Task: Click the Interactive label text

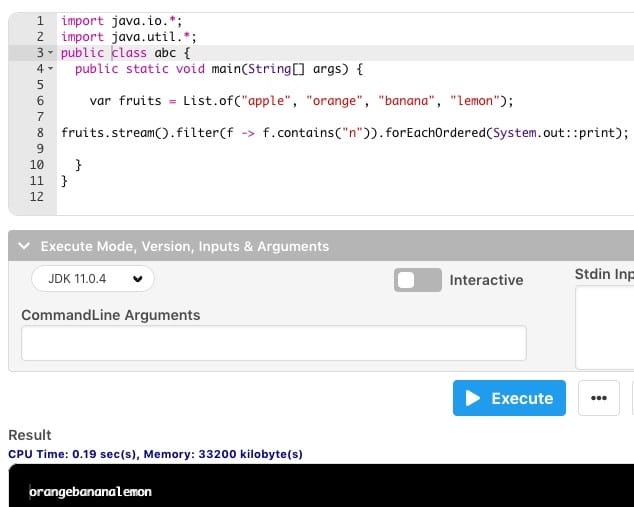Action: point(486,280)
